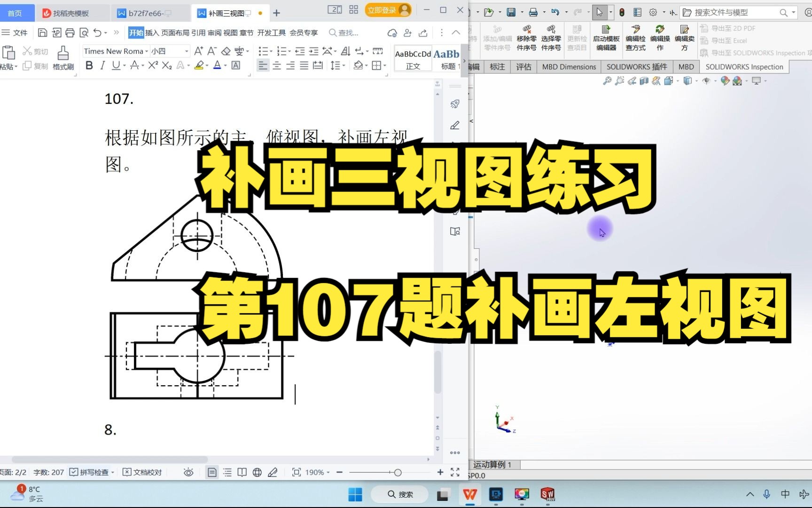The height and width of the screenshot is (508, 812).
Task: Toggle the eye-protection reading mode icon
Action: 188,472
